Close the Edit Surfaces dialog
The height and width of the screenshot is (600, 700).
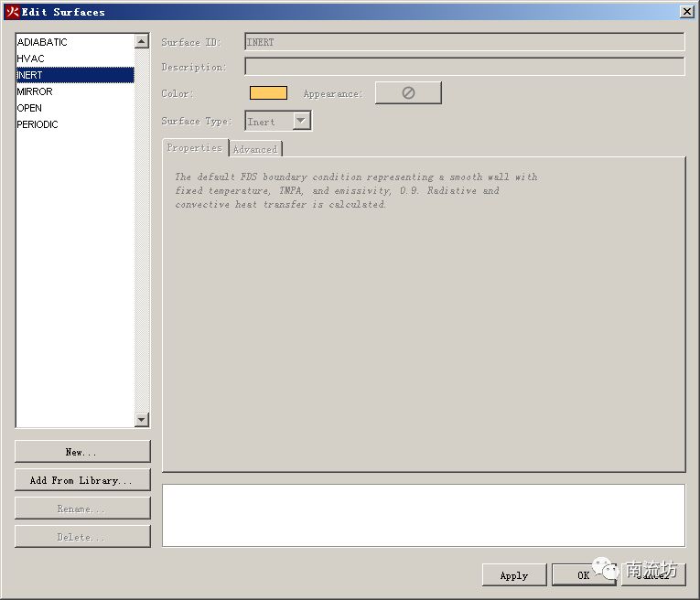(x=686, y=12)
